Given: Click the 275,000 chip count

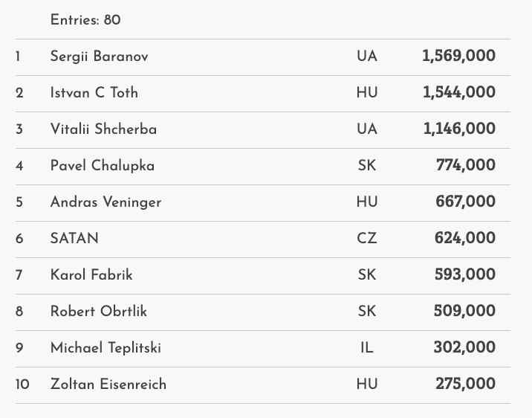Looking at the screenshot, I should click(466, 385).
